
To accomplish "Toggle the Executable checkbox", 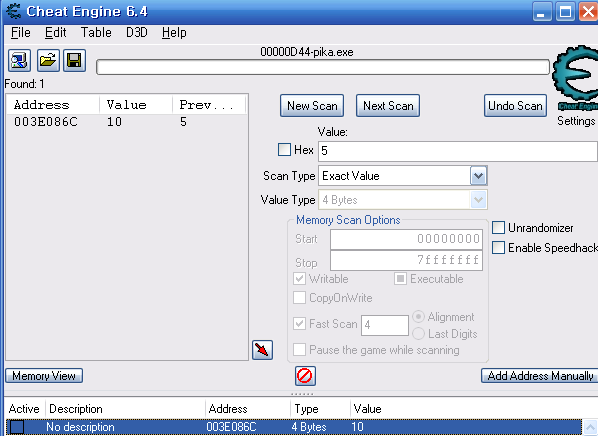I will click(x=400, y=279).
